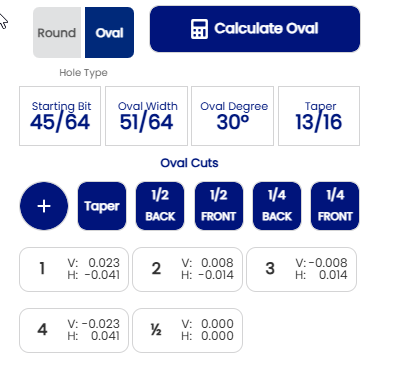Select cut step 3 card
Screen dimensions: 403x386
tap(301, 269)
